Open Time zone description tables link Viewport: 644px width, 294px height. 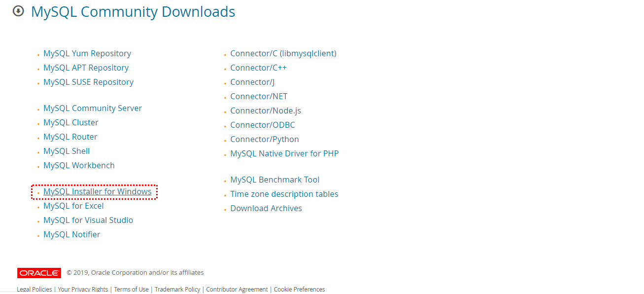pos(284,194)
